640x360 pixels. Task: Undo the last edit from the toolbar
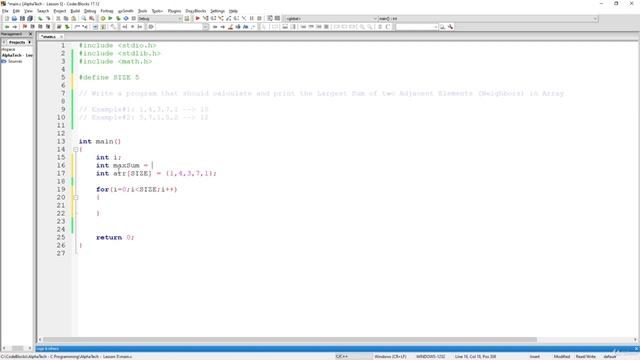[40, 18]
